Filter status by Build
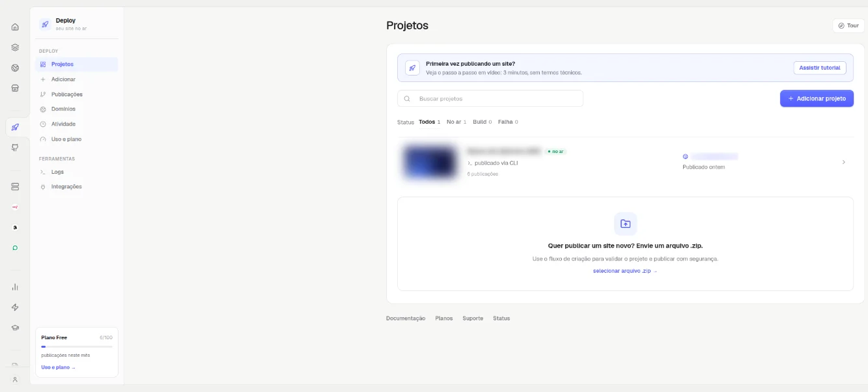This screenshot has width=868, height=392. [482, 122]
